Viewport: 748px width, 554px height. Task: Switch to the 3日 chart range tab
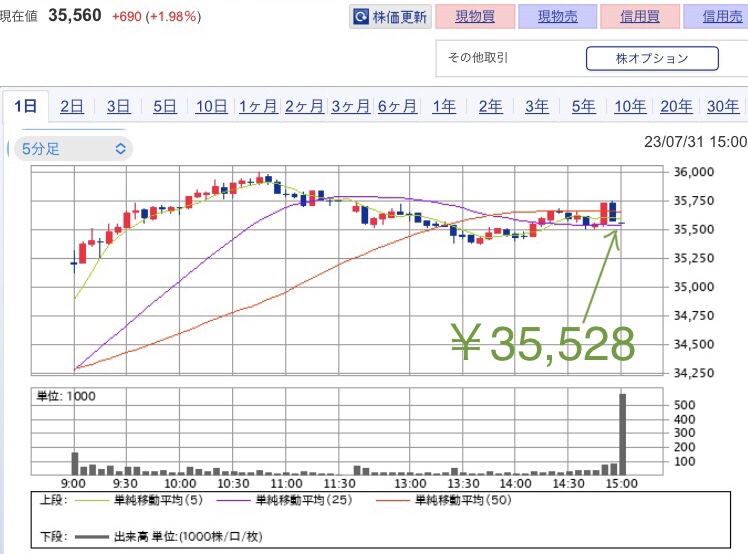(118, 107)
